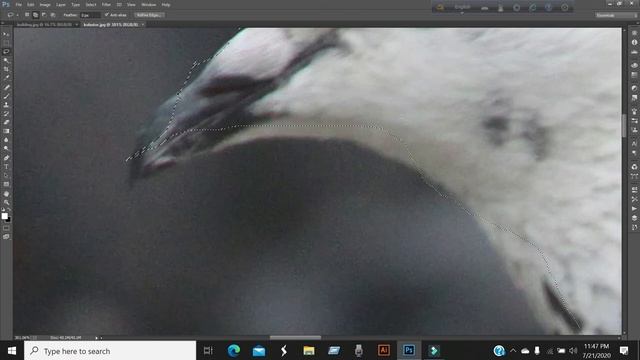Select the Zoom tool

[6, 202]
